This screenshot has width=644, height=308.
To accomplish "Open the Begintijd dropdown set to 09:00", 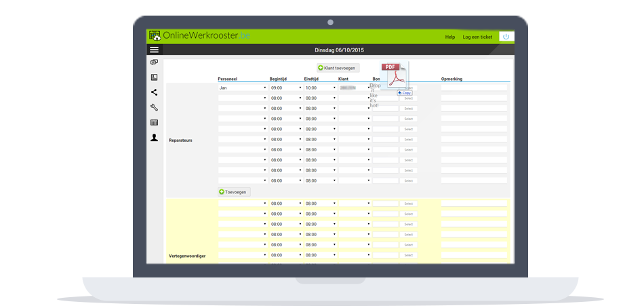I will pyautogui.click(x=285, y=88).
